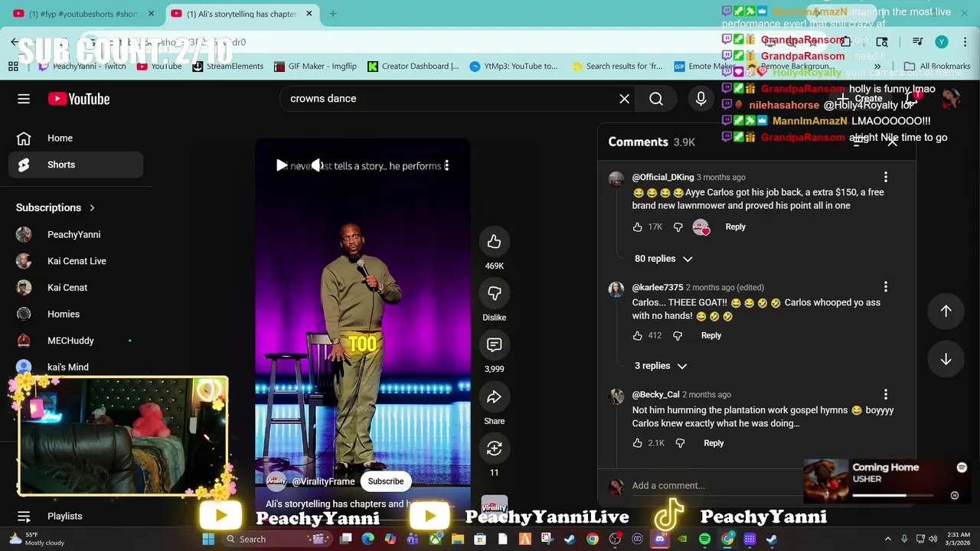Viewport: 980px width, 551px height.
Task: Open the @Becky_Cal commenter profile
Action: tap(655, 395)
